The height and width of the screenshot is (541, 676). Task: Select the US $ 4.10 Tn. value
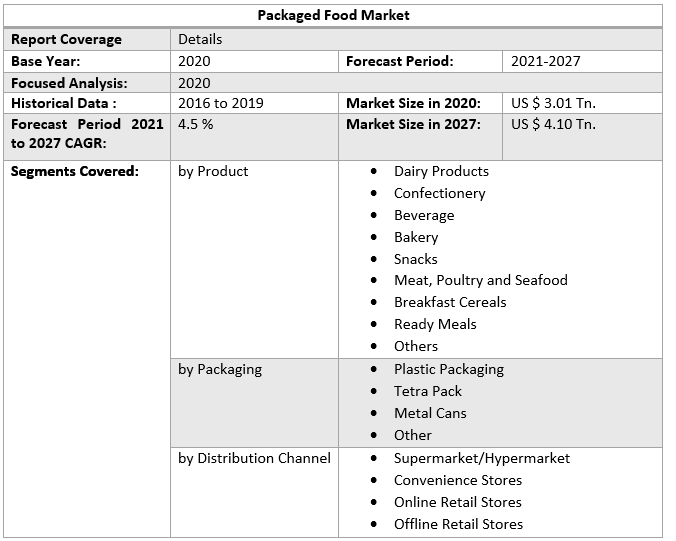pyautogui.click(x=553, y=124)
